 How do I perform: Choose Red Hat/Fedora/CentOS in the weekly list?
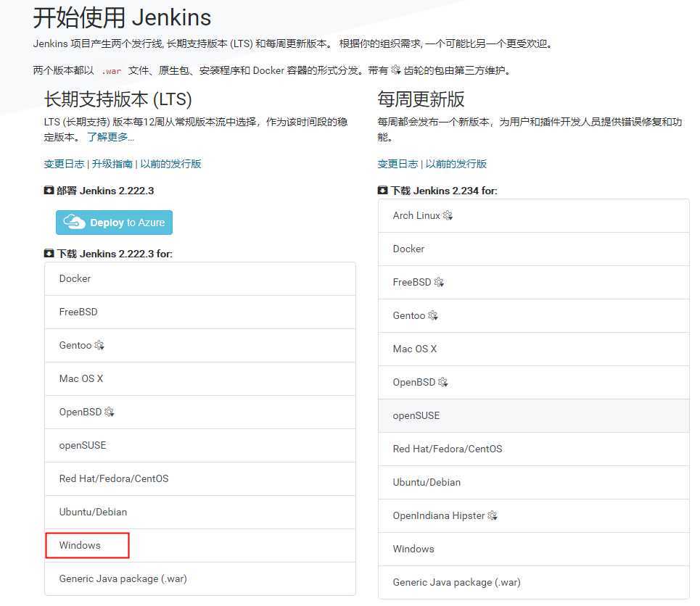tap(533, 449)
